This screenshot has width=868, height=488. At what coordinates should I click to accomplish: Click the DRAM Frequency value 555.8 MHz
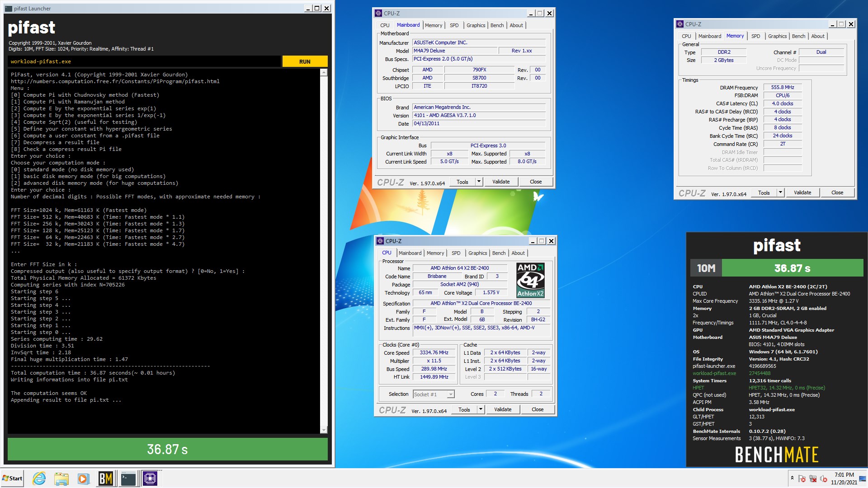783,87
